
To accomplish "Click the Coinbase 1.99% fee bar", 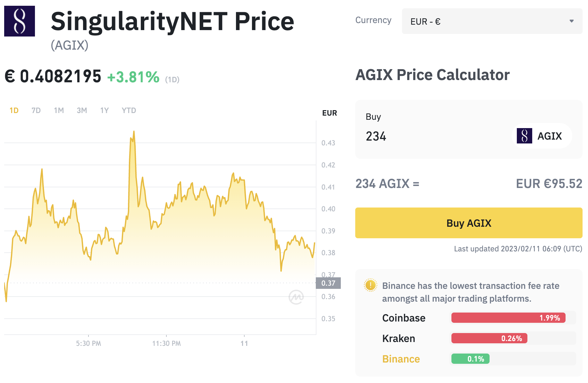I will [508, 318].
